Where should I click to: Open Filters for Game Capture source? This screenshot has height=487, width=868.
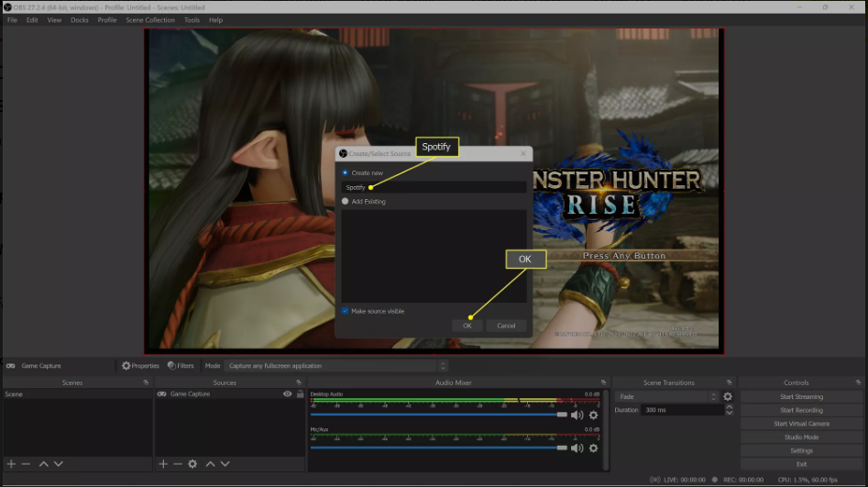(x=181, y=366)
